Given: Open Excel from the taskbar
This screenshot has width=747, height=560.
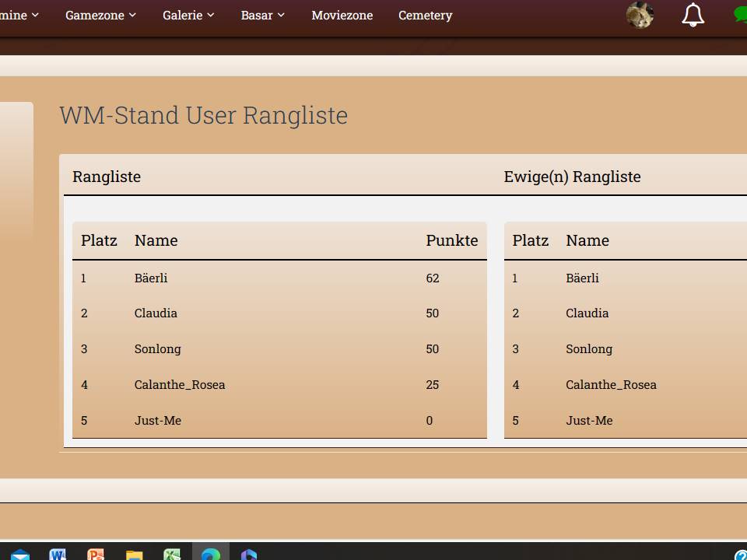Looking at the screenshot, I should coord(172,554).
